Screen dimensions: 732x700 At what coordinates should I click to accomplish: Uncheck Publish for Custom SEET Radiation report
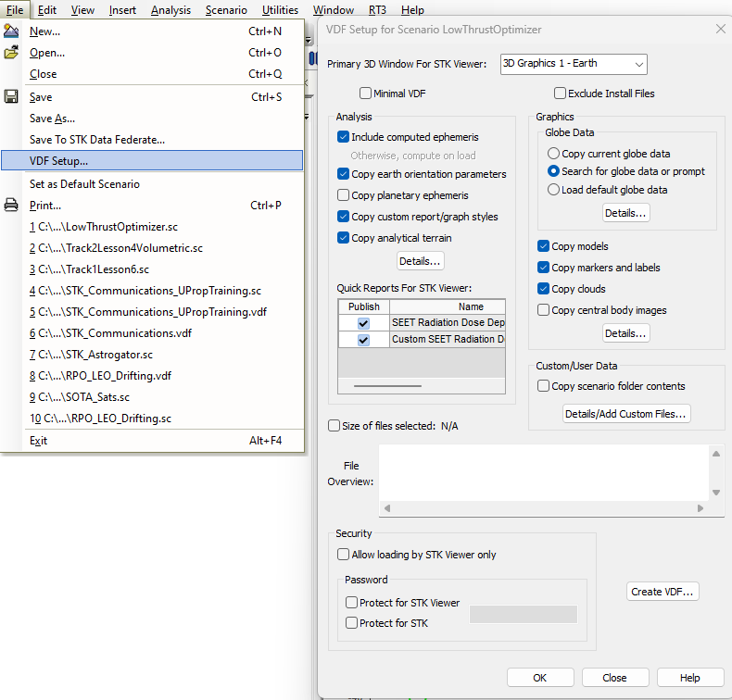click(363, 340)
